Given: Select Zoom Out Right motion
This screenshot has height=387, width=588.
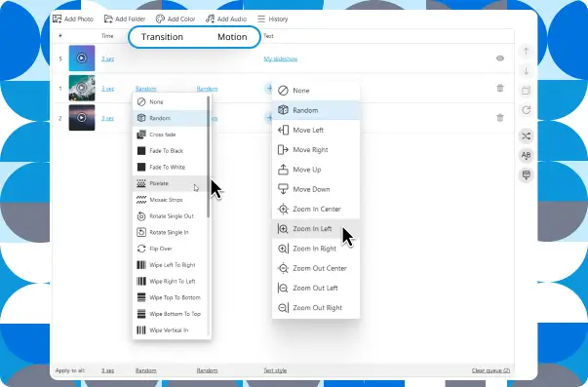Looking at the screenshot, I should (x=316, y=308).
